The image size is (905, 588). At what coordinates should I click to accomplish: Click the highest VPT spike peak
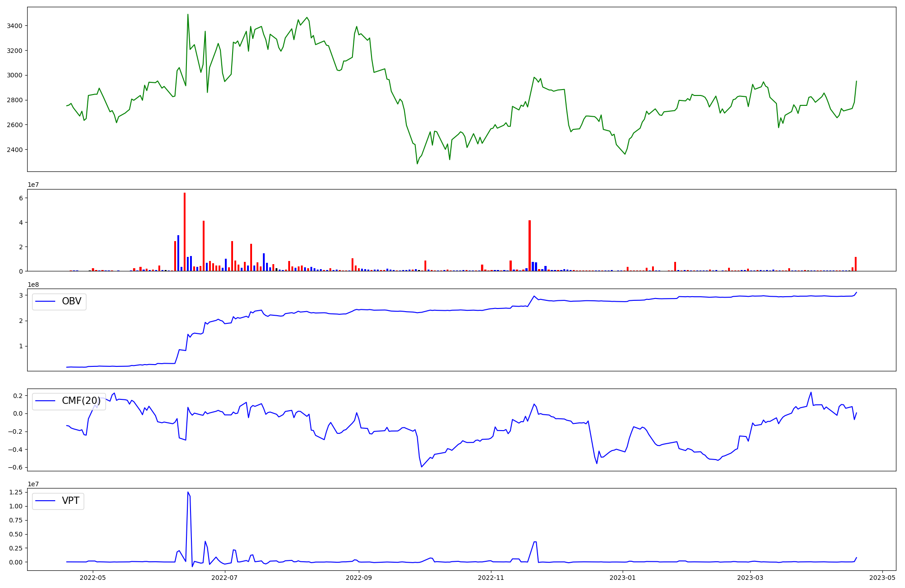pos(188,493)
